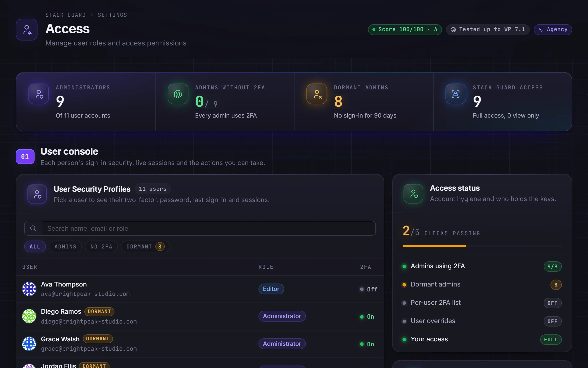The height and width of the screenshot is (368, 588).
Task: Click the Administrators card icon
Action: tap(38, 94)
